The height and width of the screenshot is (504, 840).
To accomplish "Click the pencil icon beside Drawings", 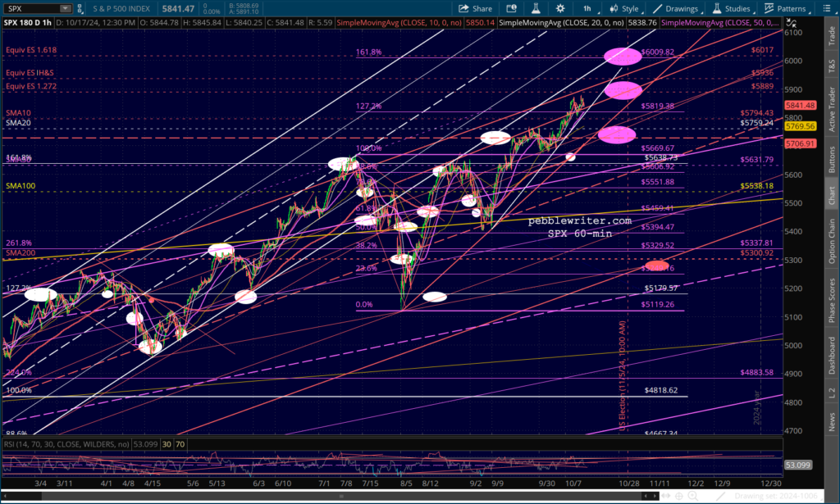I will (x=657, y=8).
